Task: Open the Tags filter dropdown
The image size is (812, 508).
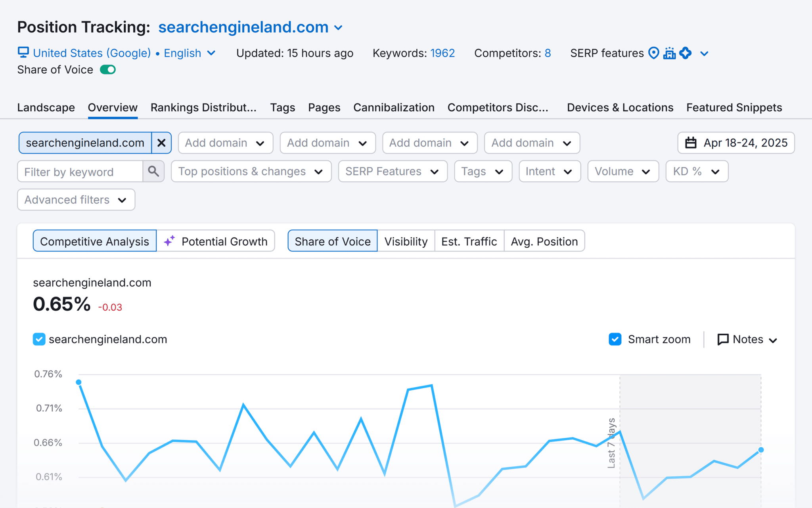Action: click(483, 171)
